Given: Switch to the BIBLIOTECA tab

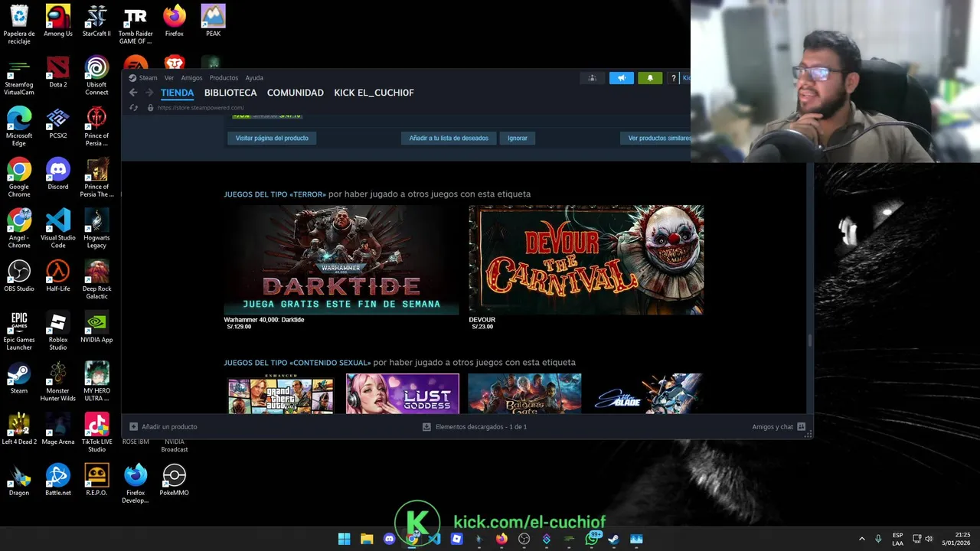Looking at the screenshot, I should tap(230, 93).
